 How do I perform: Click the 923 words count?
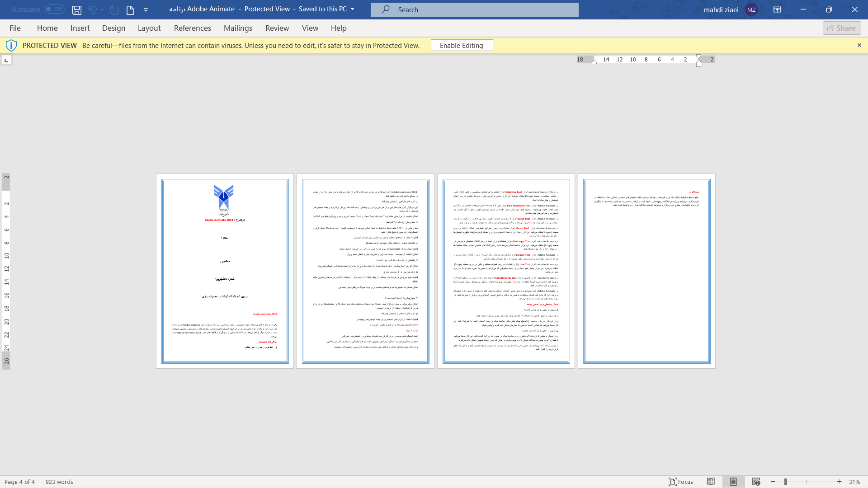pos(59,482)
